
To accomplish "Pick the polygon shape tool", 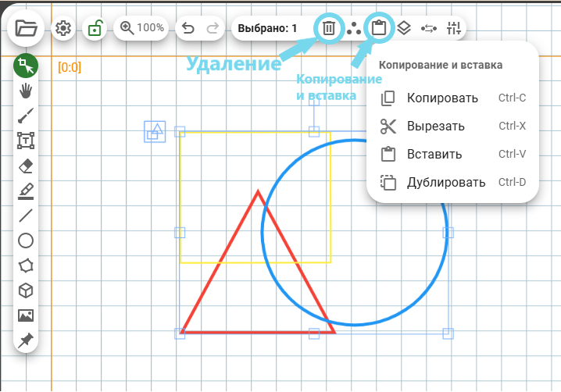I will (26, 265).
